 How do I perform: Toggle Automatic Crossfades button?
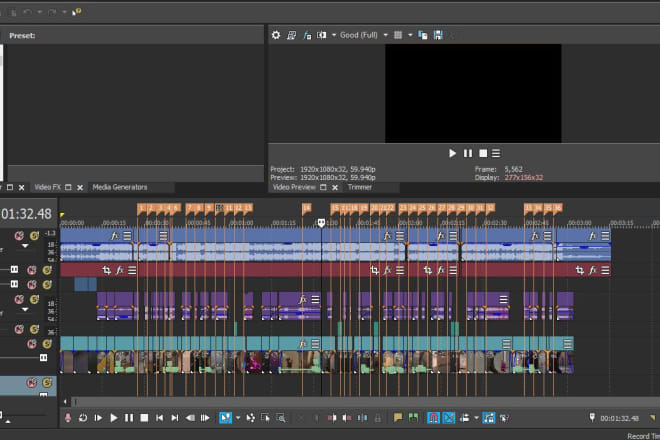449,418
